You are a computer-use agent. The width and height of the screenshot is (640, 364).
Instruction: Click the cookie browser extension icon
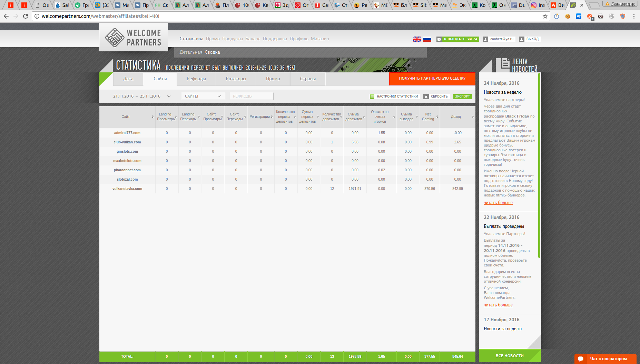568,16
